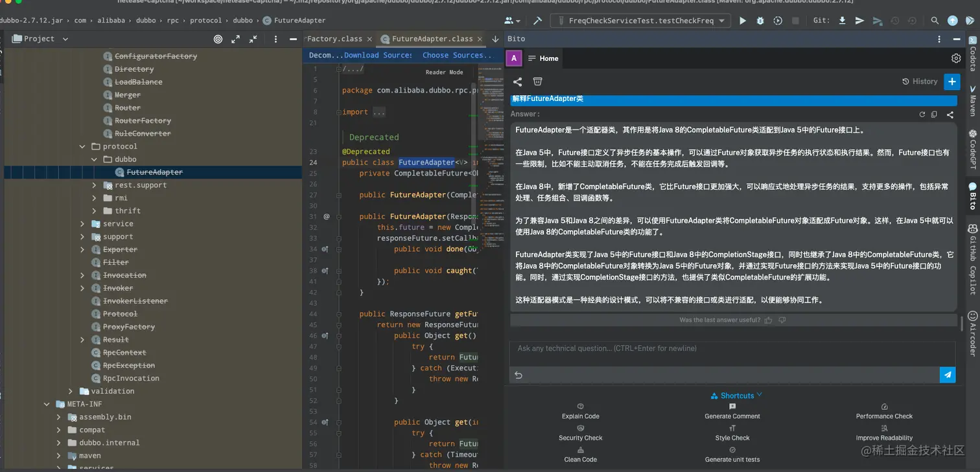
Task: Hide the Bito tool window minus icon
Action: 956,39
